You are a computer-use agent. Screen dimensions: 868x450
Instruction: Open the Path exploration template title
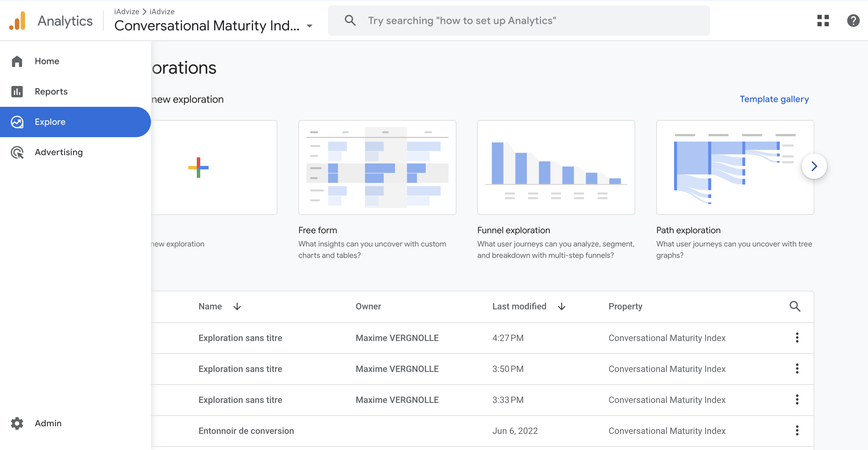point(688,230)
